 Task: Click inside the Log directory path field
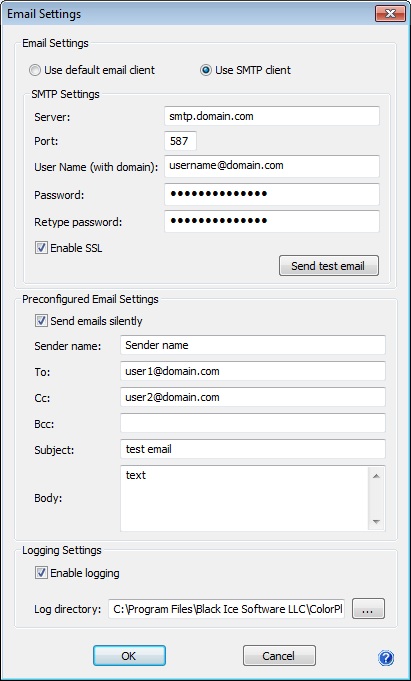(226, 609)
